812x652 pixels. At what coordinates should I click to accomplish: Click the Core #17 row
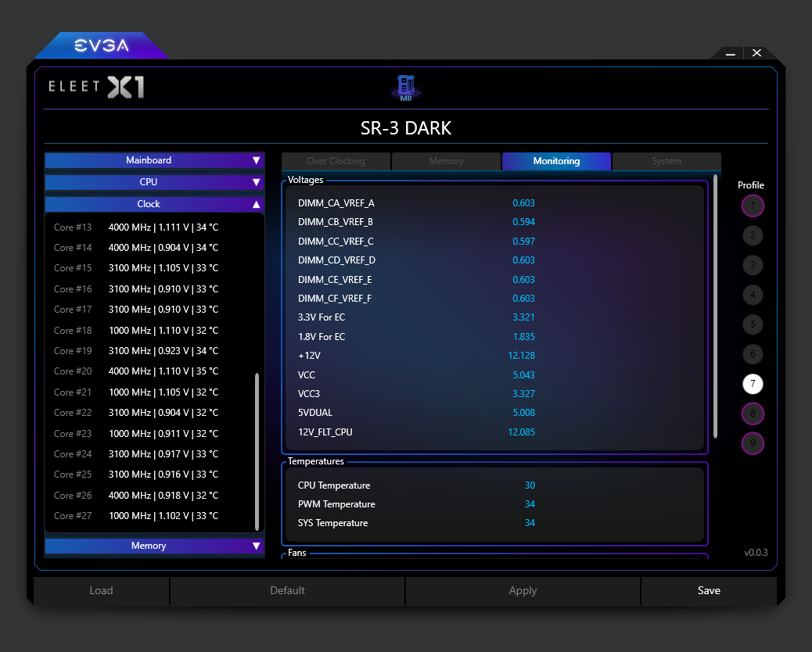click(136, 310)
